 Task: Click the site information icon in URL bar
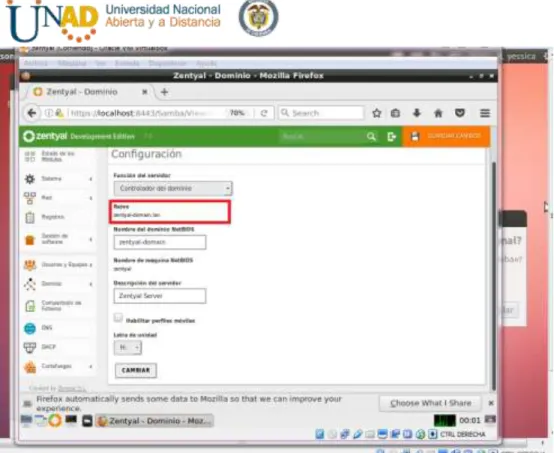coord(49,113)
